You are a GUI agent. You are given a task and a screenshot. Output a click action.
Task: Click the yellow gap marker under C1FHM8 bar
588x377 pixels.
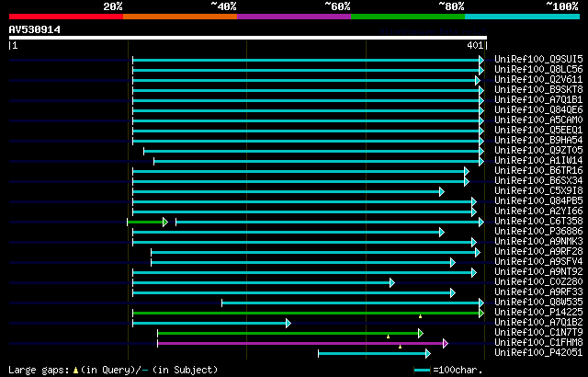point(401,347)
